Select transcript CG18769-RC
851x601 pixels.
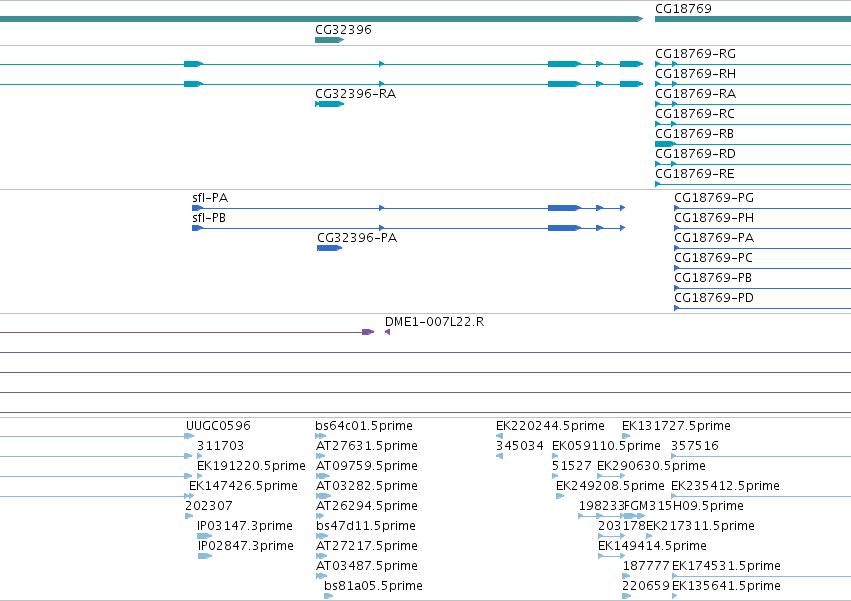[x=695, y=114]
